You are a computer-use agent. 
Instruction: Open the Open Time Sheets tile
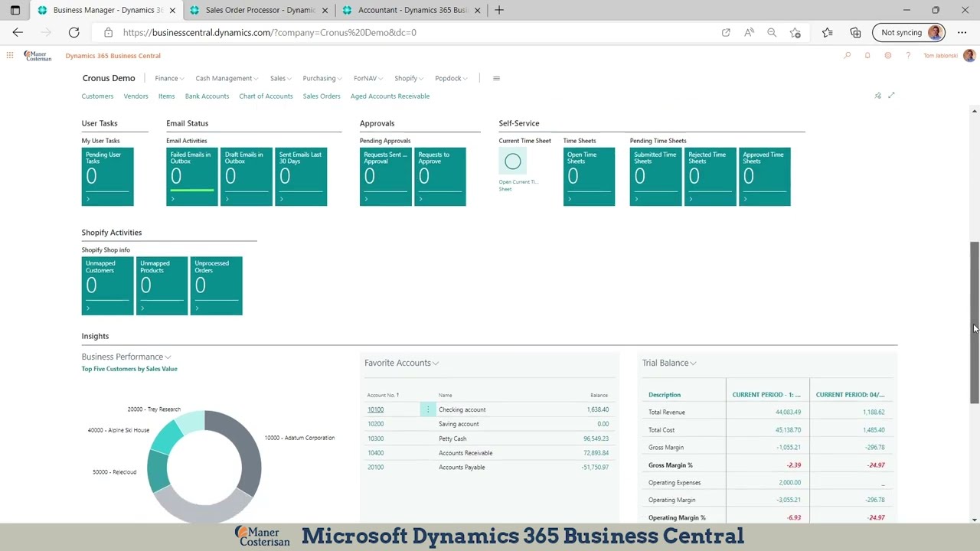pos(589,177)
